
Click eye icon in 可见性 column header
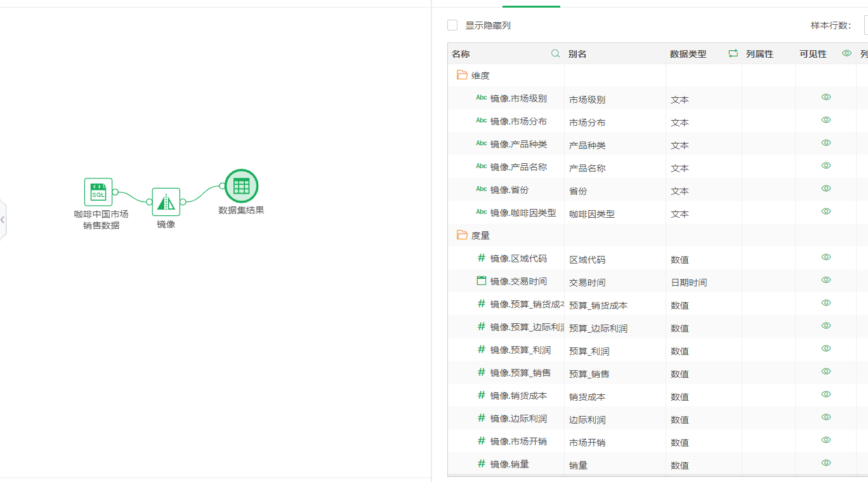point(846,54)
